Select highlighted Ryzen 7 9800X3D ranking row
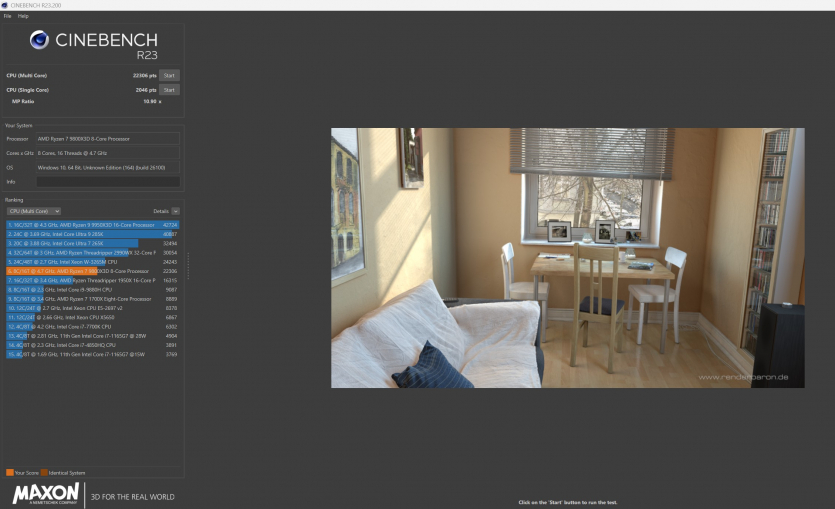 pyautogui.click(x=90, y=271)
